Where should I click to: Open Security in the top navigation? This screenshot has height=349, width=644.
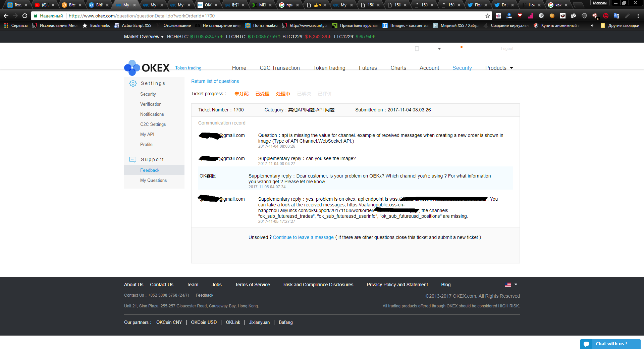click(462, 68)
